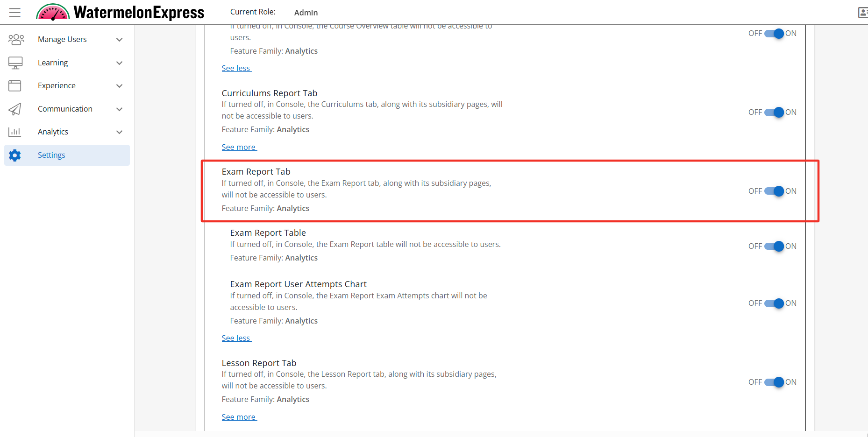
Task: Open the hamburger menu icon
Action: click(x=15, y=13)
